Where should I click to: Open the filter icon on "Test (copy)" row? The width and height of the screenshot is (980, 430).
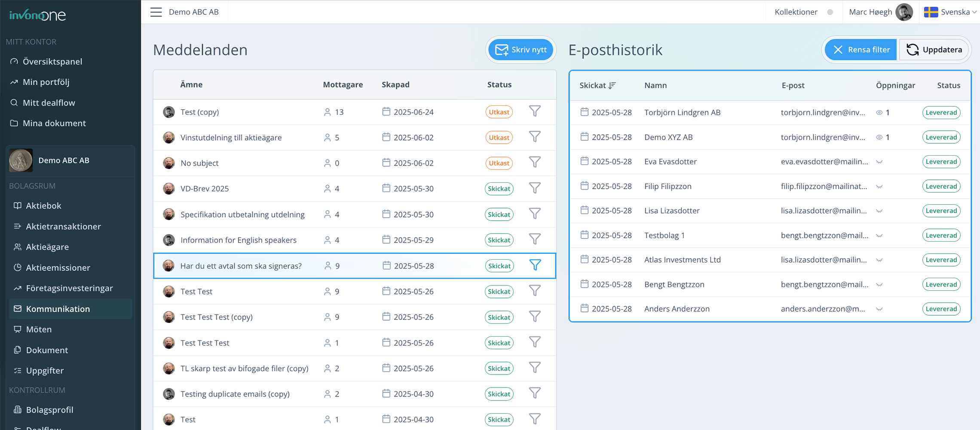point(535,111)
